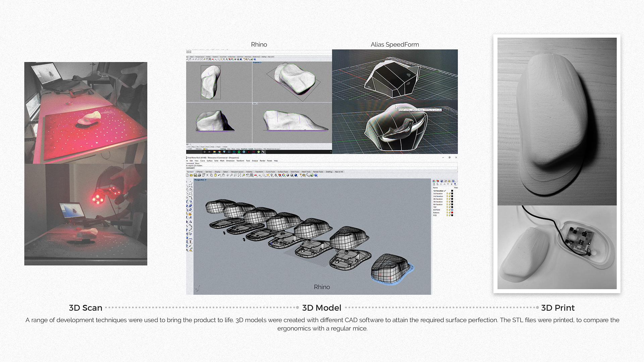Move the selected layer up using the arrow button

click(445, 184)
